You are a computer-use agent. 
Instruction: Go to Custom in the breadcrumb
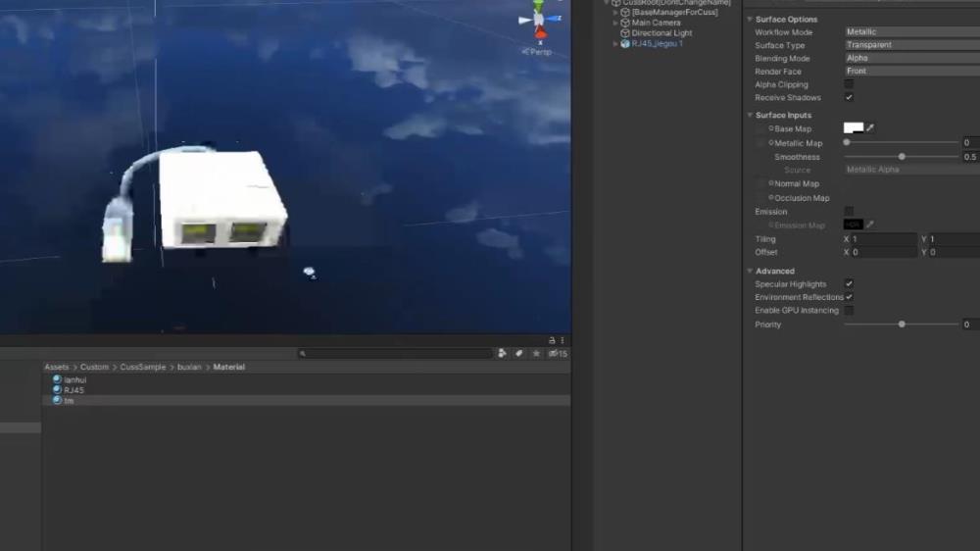click(94, 367)
